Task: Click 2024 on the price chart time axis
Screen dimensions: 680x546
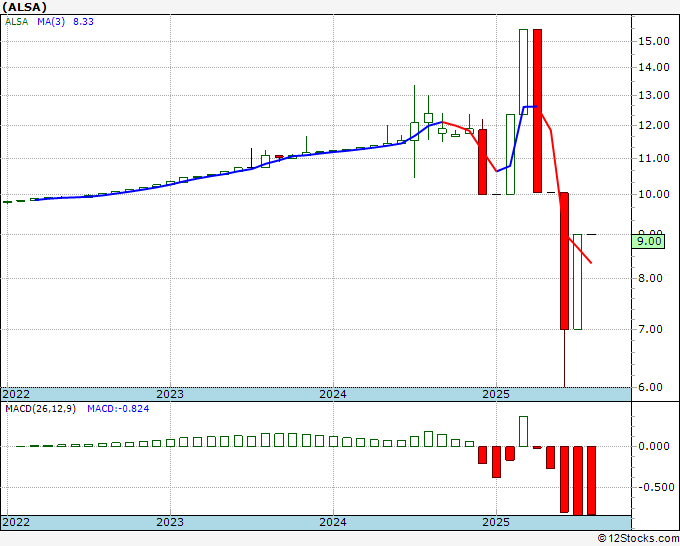Action: (333, 394)
